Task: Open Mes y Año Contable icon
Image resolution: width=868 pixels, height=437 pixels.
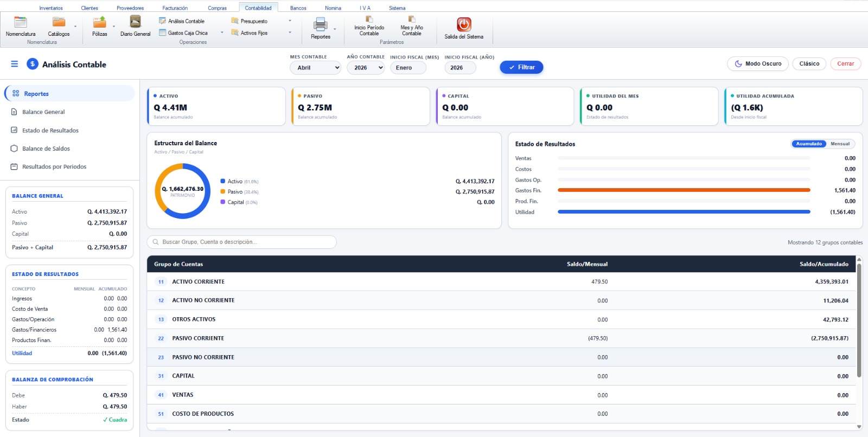Action: (412, 20)
